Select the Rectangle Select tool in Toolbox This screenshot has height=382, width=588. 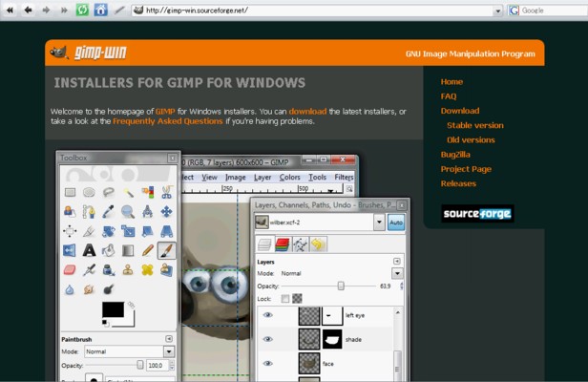70,193
